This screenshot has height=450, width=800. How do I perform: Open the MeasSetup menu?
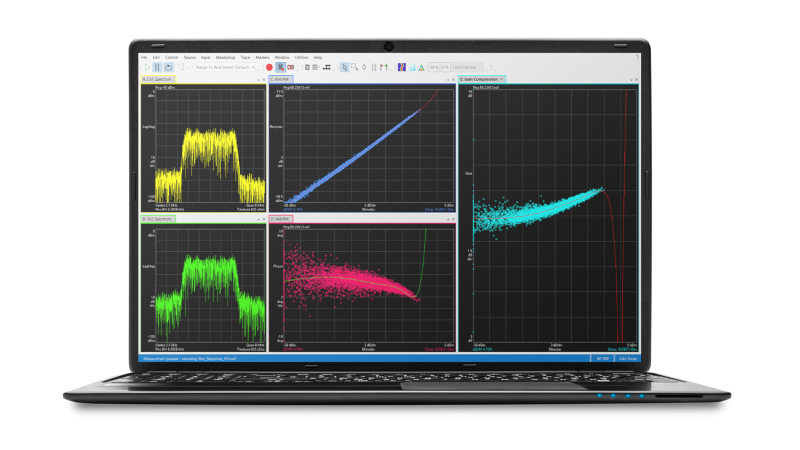pyautogui.click(x=225, y=58)
